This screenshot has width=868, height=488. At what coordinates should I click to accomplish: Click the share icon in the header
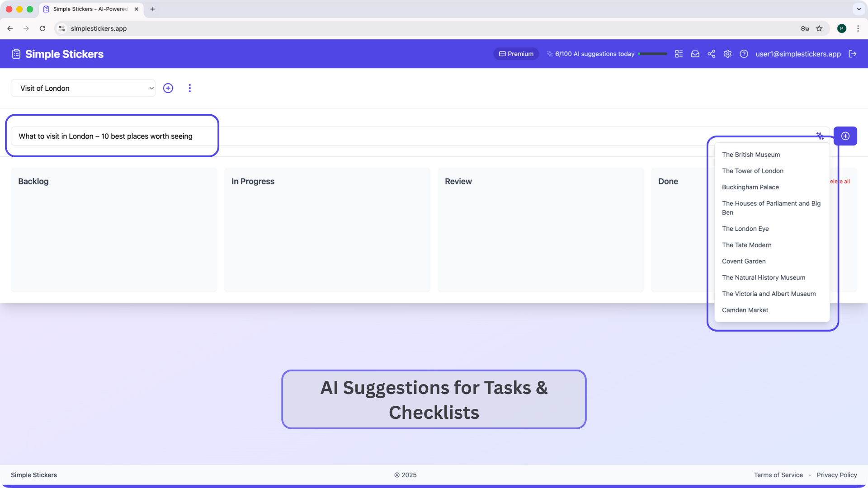(711, 54)
